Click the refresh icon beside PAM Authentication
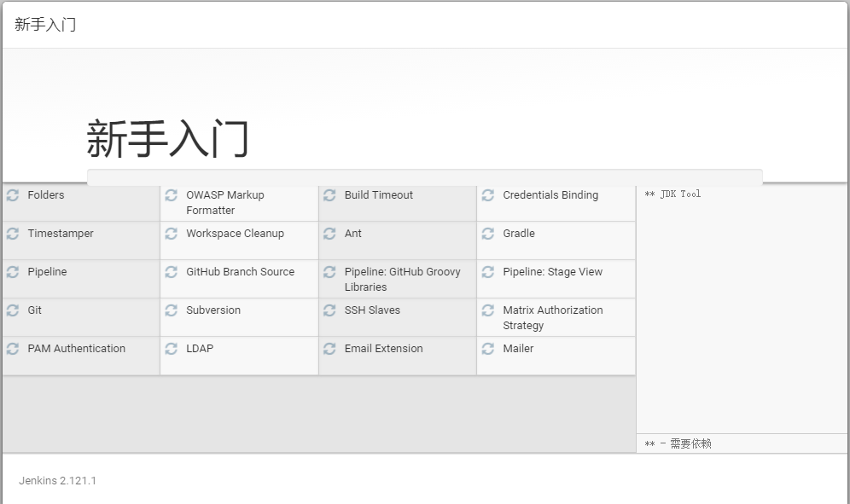The width and height of the screenshot is (850, 504). [x=13, y=349]
